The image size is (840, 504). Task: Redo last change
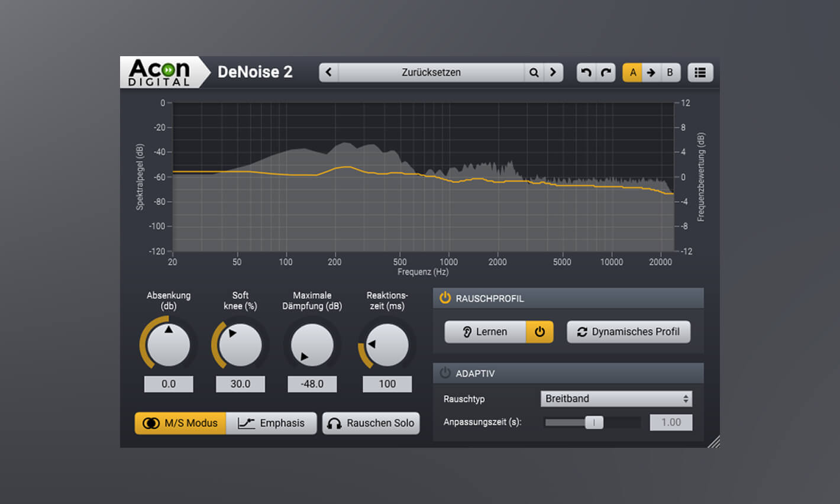[x=606, y=72]
